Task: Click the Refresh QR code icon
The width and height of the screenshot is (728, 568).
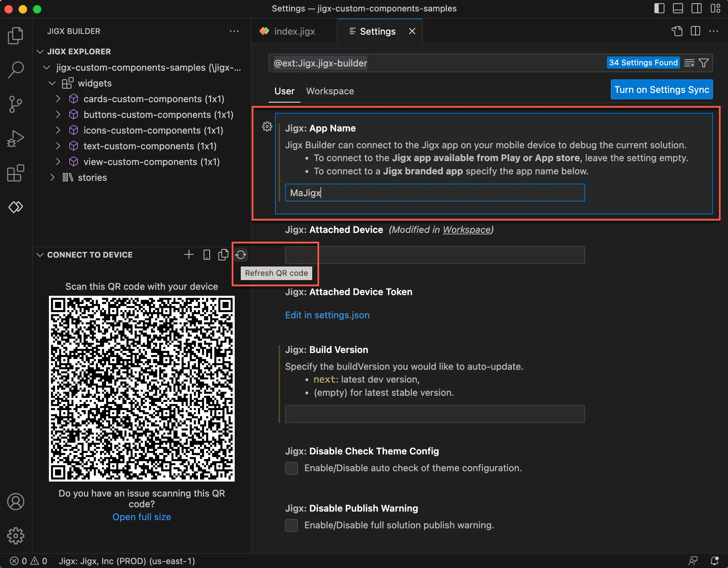Action: (x=241, y=255)
